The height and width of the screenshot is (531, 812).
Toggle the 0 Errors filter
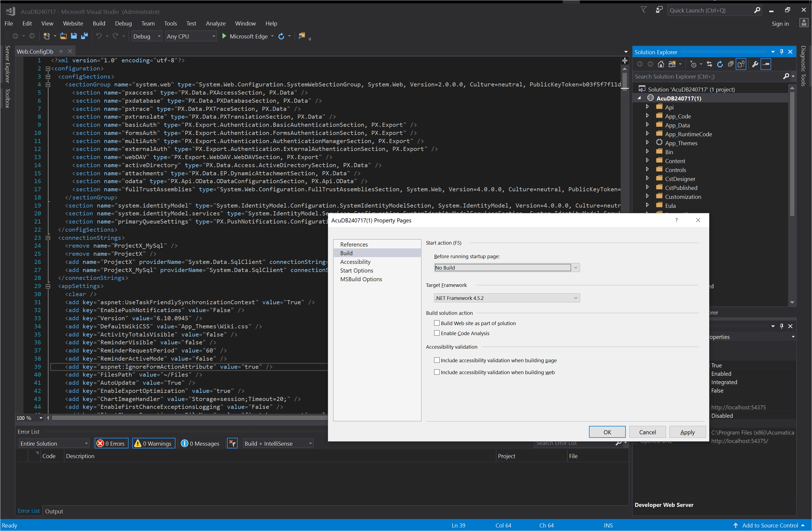pyautogui.click(x=111, y=443)
